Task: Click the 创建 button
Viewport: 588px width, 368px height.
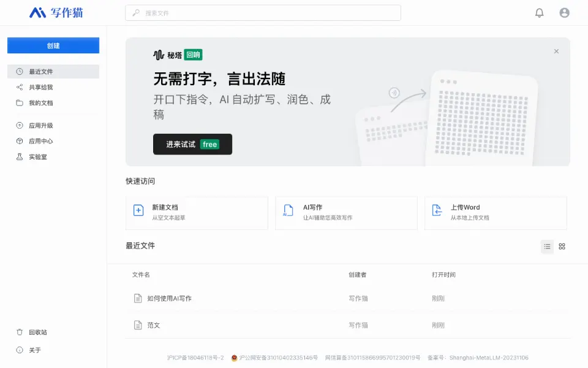Action: 53,45
